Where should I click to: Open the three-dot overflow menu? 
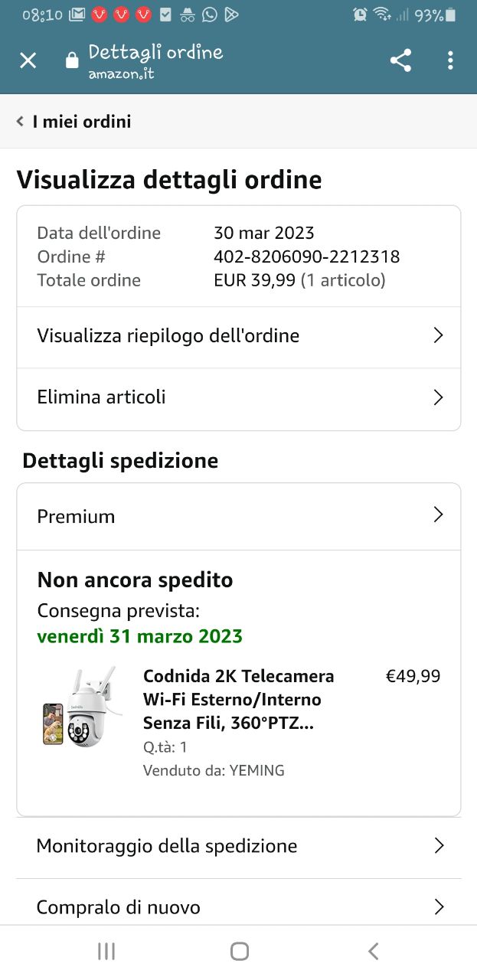click(450, 60)
